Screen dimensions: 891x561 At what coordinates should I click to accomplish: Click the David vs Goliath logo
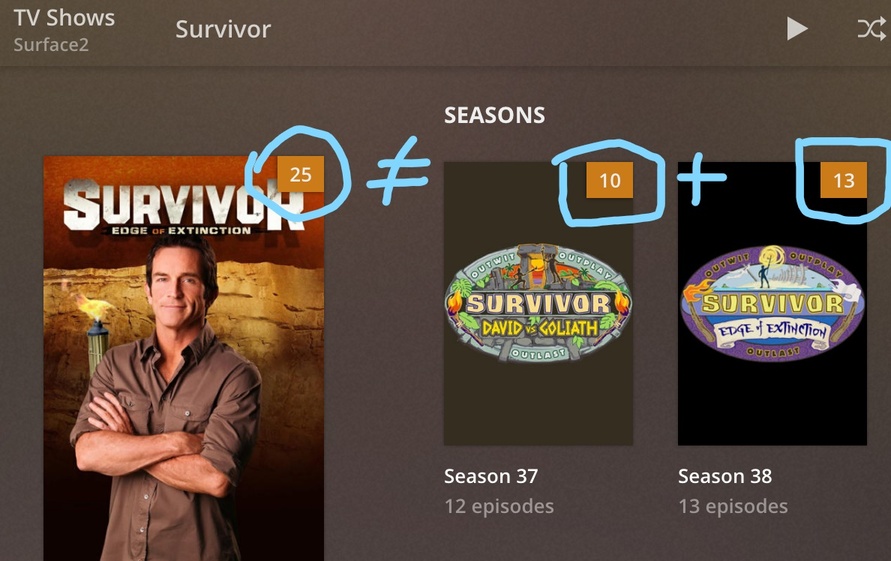tap(538, 303)
